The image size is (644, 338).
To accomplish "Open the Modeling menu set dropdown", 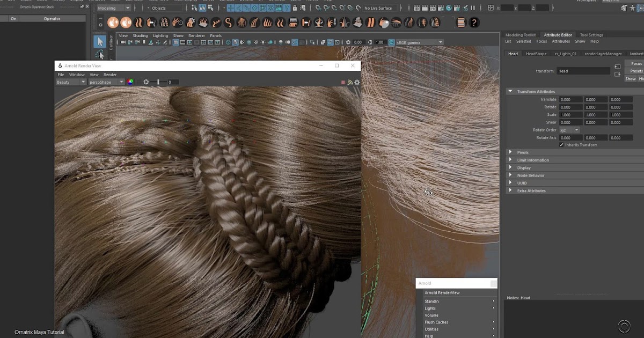I will coord(113,8).
